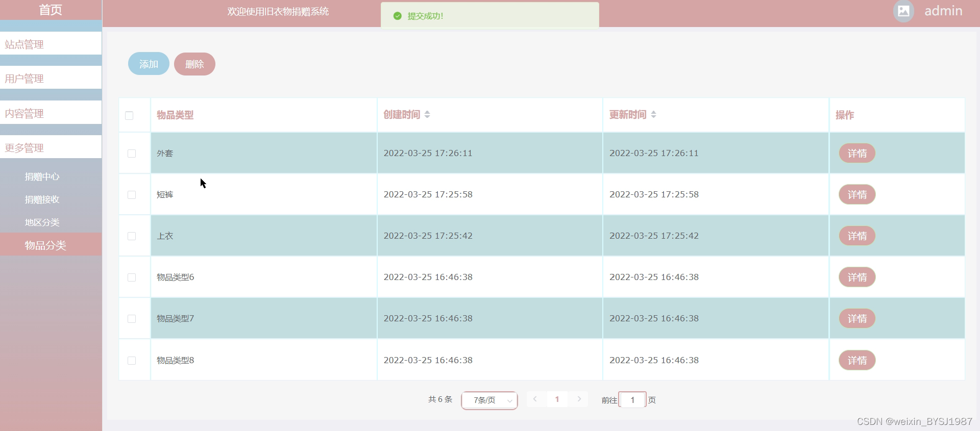Click the 物品类型6 cell text

click(176, 277)
